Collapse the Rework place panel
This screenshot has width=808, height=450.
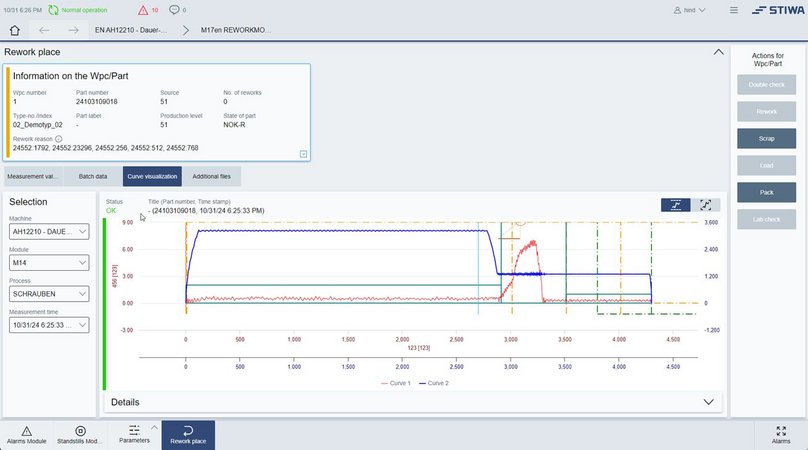pos(717,52)
